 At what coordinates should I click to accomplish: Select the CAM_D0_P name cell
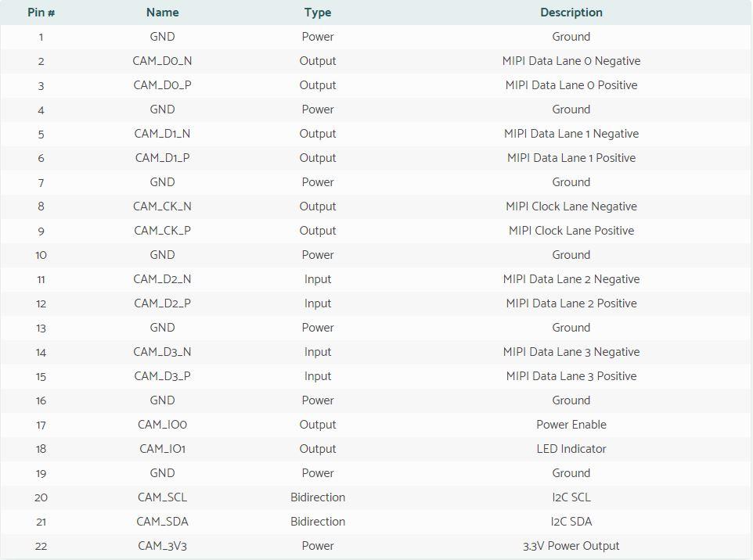pyautogui.click(x=162, y=85)
